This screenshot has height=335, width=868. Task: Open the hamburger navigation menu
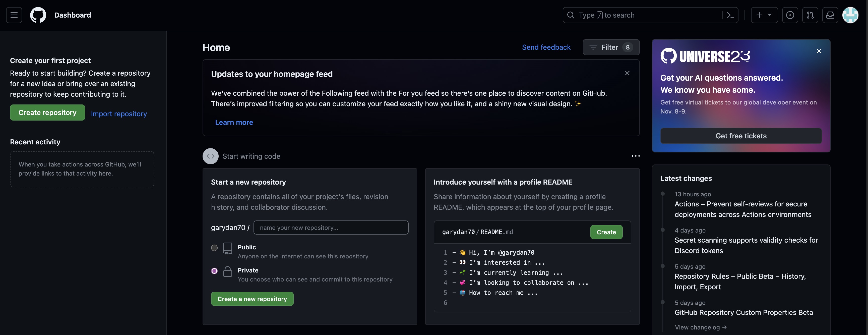pyautogui.click(x=14, y=15)
